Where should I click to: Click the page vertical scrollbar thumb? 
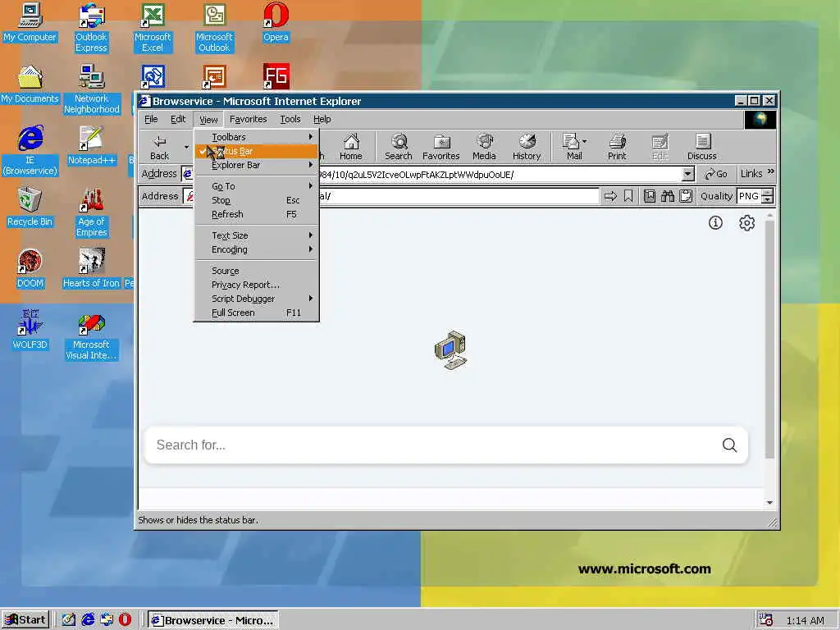click(x=769, y=339)
